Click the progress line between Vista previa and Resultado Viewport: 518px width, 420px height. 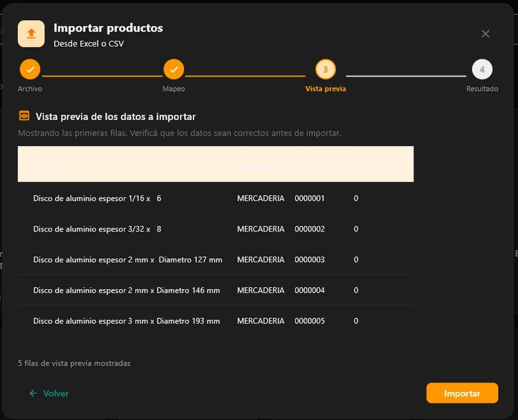click(x=406, y=76)
